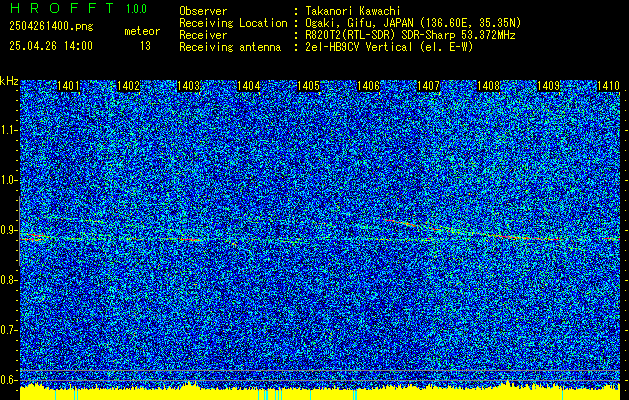Click the HROFFT 1.0.0 title text
The height and width of the screenshot is (400, 629).
click(x=78, y=8)
